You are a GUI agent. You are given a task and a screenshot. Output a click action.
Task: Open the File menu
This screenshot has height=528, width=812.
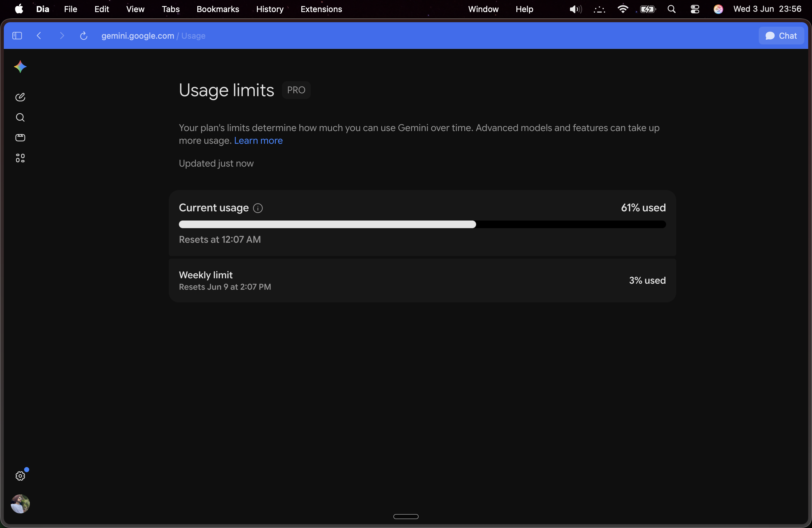[x=71, y=9]
